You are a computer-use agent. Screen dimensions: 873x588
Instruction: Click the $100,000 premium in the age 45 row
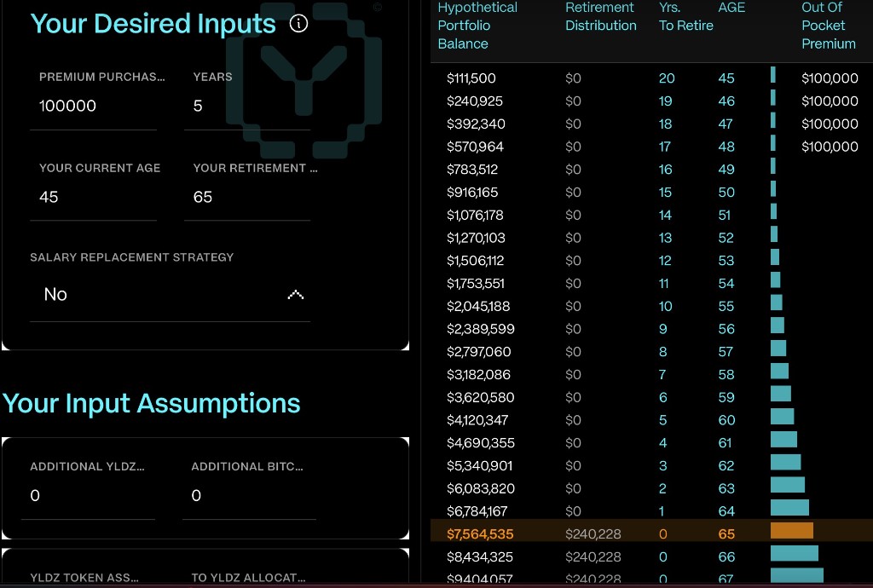(830, 78)
